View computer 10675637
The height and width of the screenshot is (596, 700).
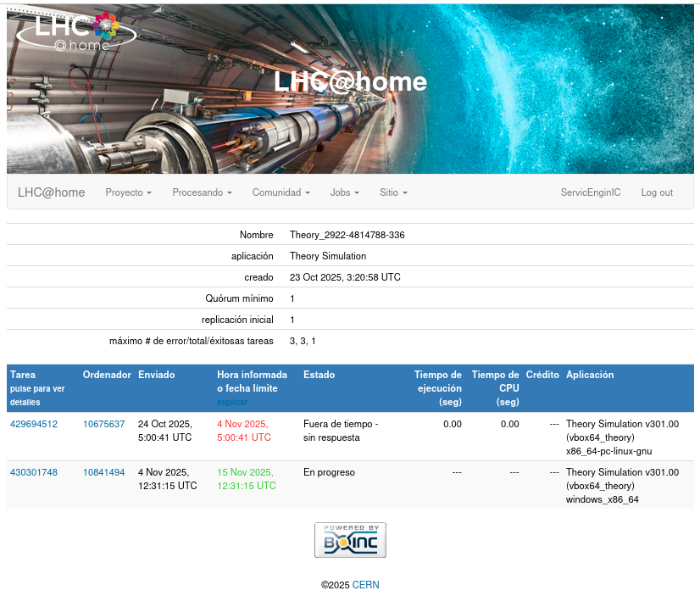(x=103, y=424)
